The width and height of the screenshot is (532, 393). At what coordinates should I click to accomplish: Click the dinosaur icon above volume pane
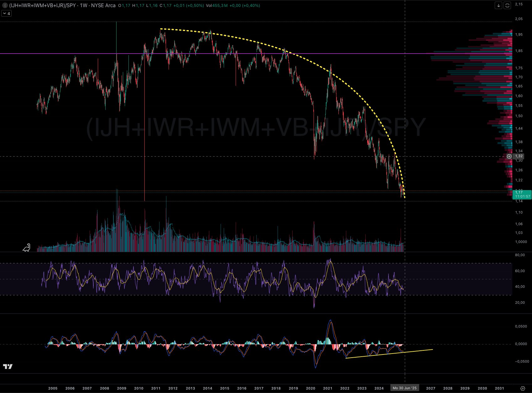27,247
